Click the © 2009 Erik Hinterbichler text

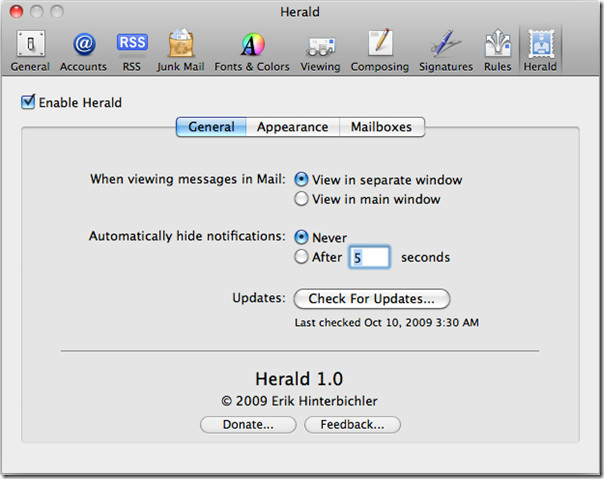coord(299,401)
